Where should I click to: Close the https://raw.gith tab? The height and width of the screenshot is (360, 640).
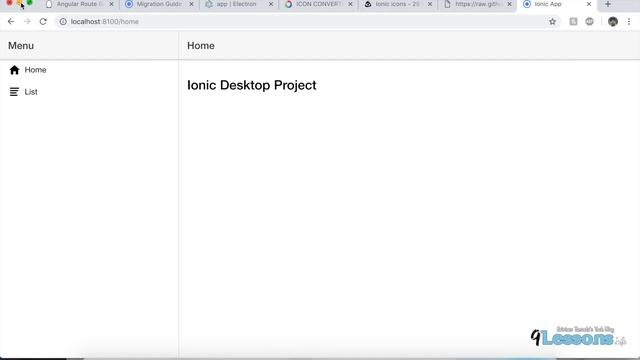(x=509, y=4)
